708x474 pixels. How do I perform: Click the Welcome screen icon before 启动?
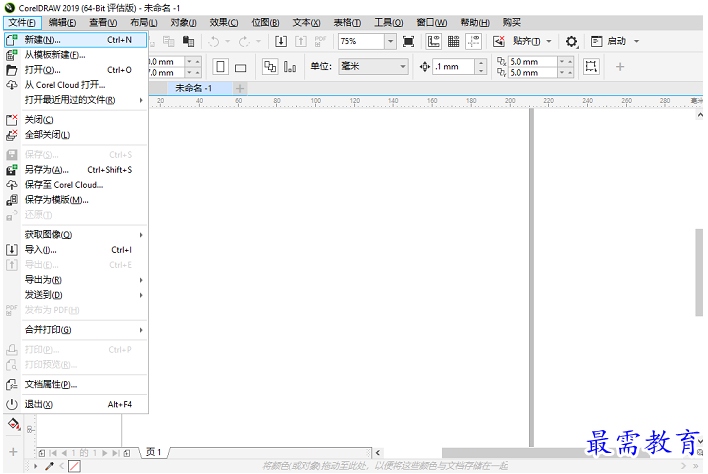click(596, 42)
